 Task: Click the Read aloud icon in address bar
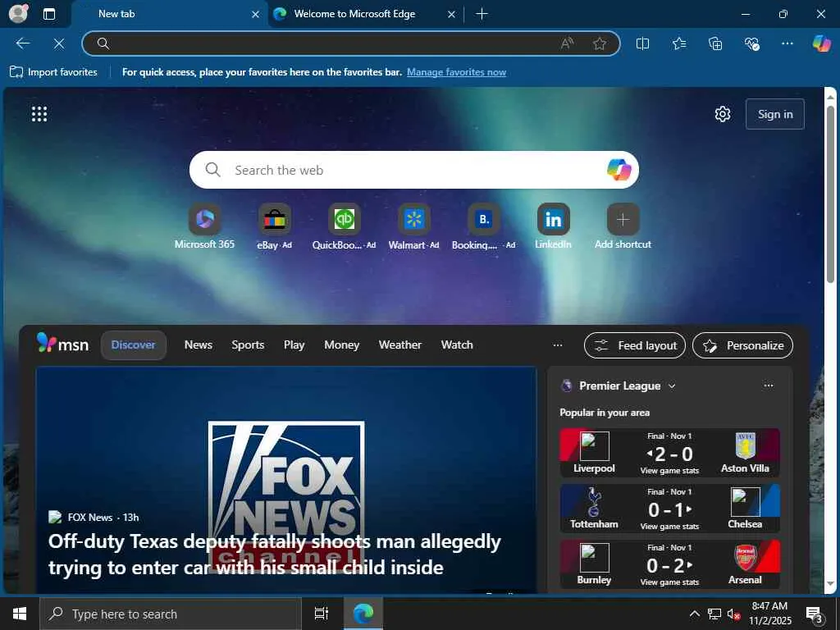[x=567, y=43]
